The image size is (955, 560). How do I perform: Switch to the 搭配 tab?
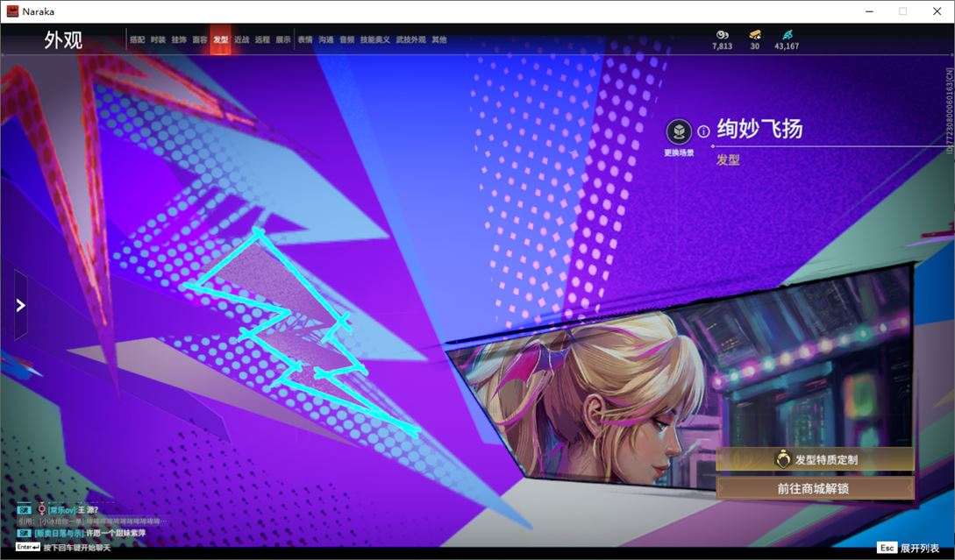coord(137,39)
